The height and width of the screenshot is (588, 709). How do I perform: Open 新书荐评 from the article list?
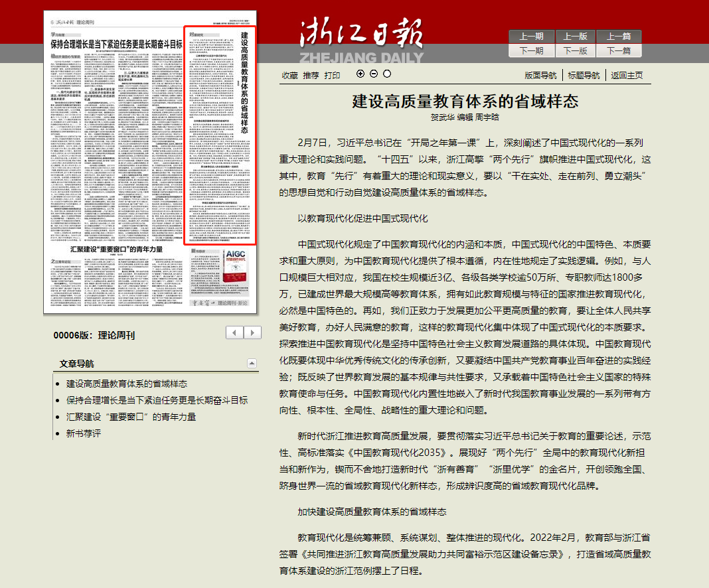click(x=84, y=433)
